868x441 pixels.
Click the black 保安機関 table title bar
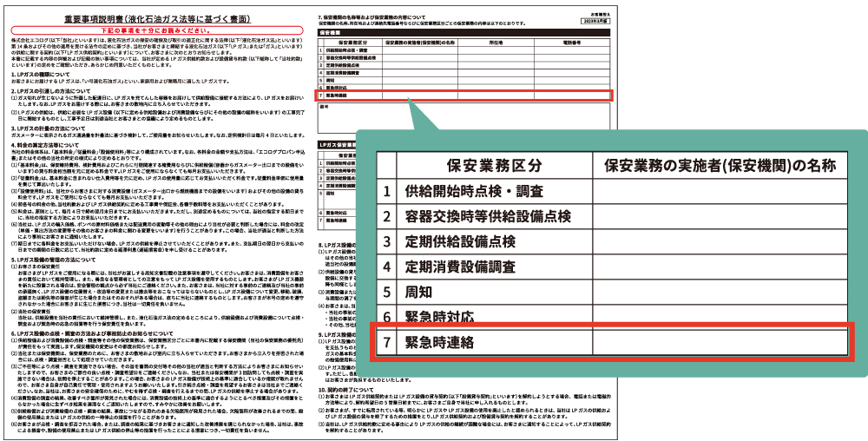tap(464, 33)
